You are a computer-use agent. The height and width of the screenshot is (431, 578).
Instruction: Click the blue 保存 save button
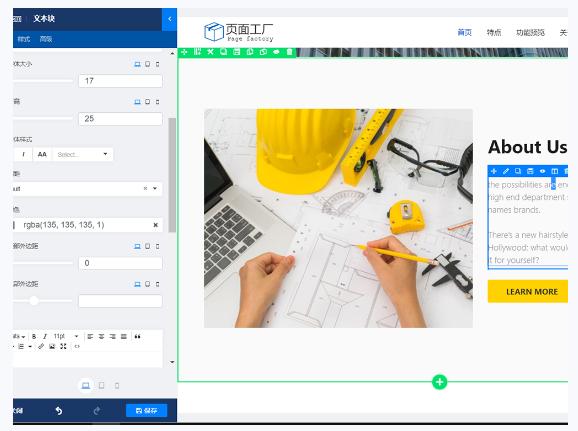(x=146, y=410)
